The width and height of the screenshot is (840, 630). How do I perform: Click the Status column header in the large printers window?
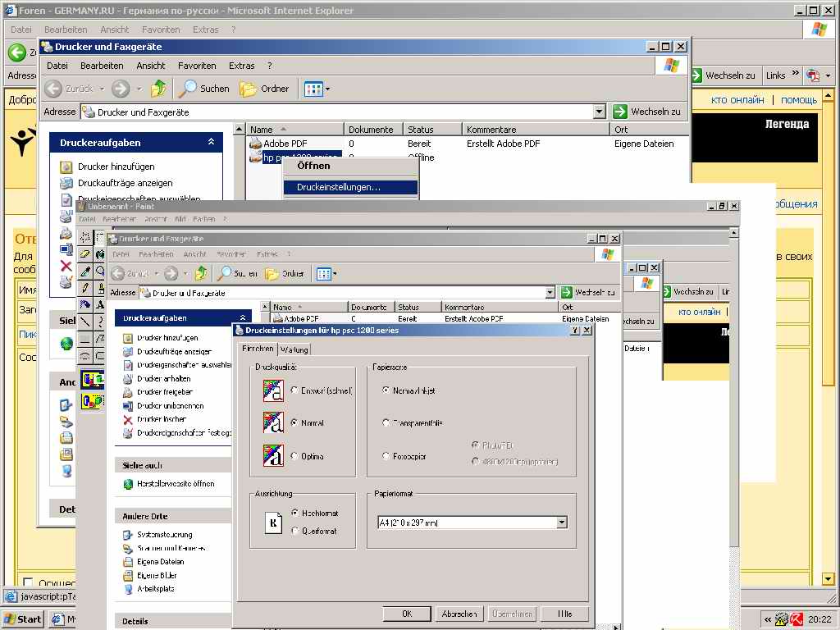(x=431, y=129)
